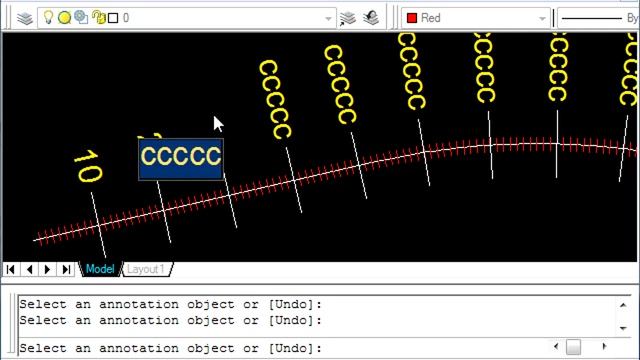The image size is (640, 360).
Task: Click the horizontal scrollbar thumb
Action: [x=573, y=347]
